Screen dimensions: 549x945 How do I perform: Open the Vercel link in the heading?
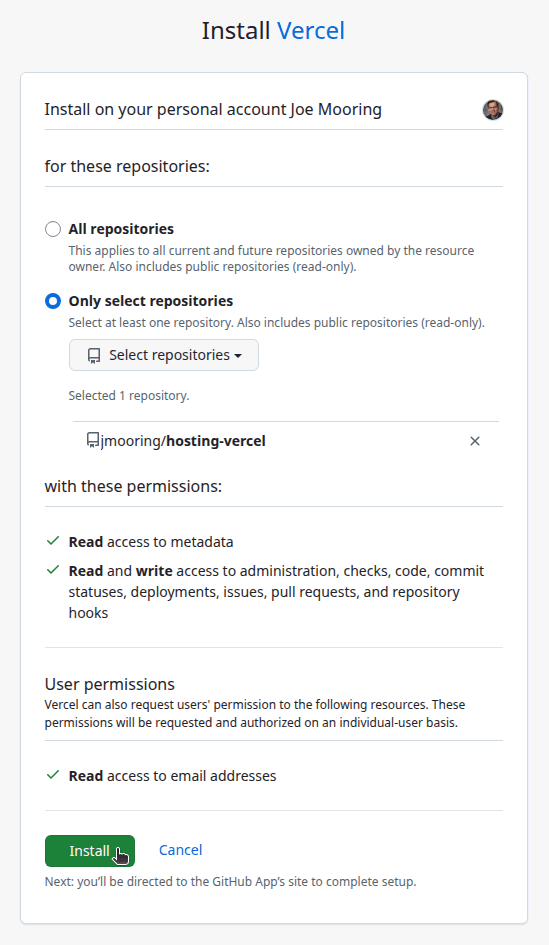tap(310, 31)
